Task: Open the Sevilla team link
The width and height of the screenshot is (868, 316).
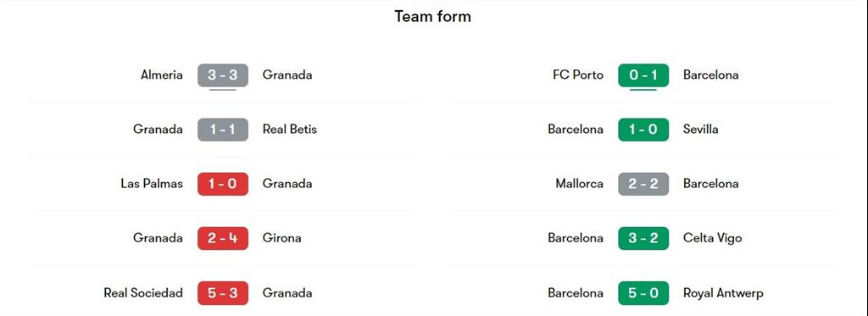Action: (x=701, y=129)
